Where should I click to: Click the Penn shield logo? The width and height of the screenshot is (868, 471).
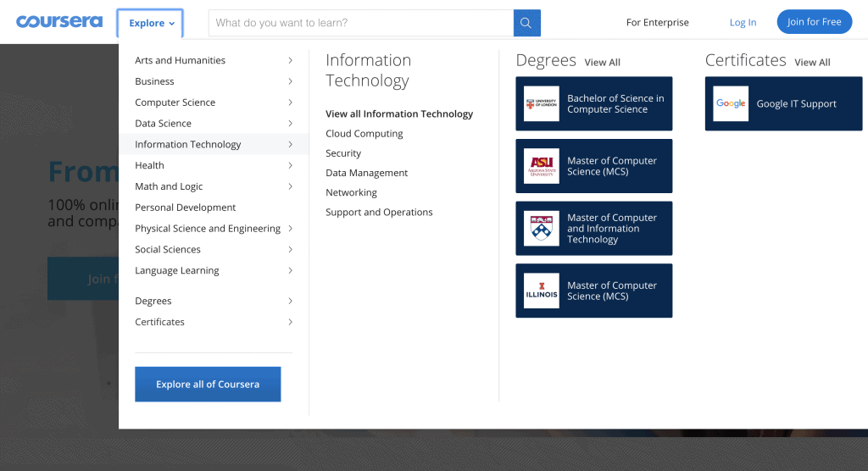click(x=542, y=228)
